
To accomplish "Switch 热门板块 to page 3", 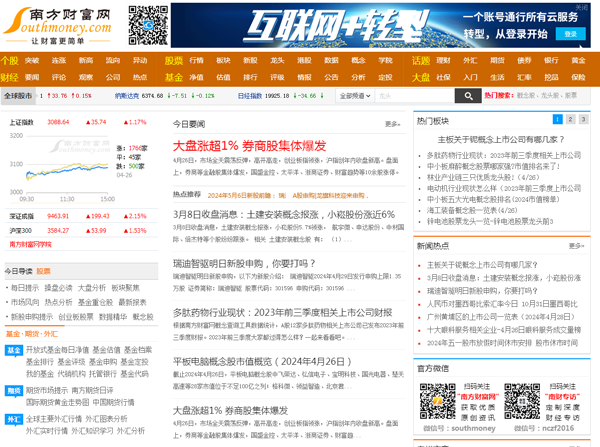I will click(x=583, y=119).
